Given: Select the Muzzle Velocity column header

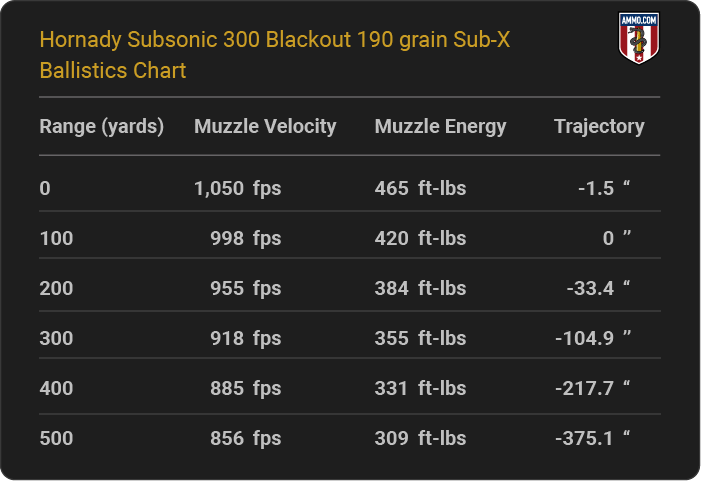Looking at the screenshot, I should [x=265, y=127].
